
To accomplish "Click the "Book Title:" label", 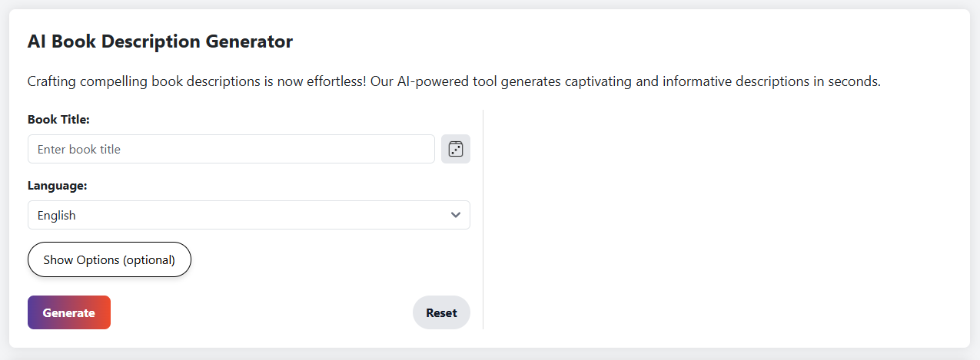I will click(x=58, y=120).
